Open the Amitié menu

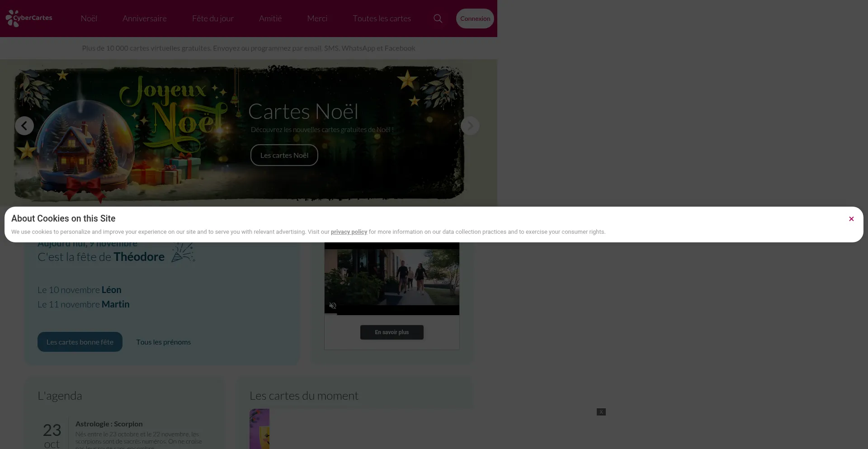270,19
